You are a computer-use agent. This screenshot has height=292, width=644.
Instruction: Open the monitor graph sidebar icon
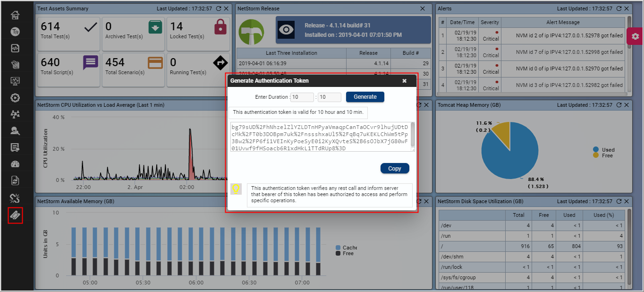click(15, 81)
